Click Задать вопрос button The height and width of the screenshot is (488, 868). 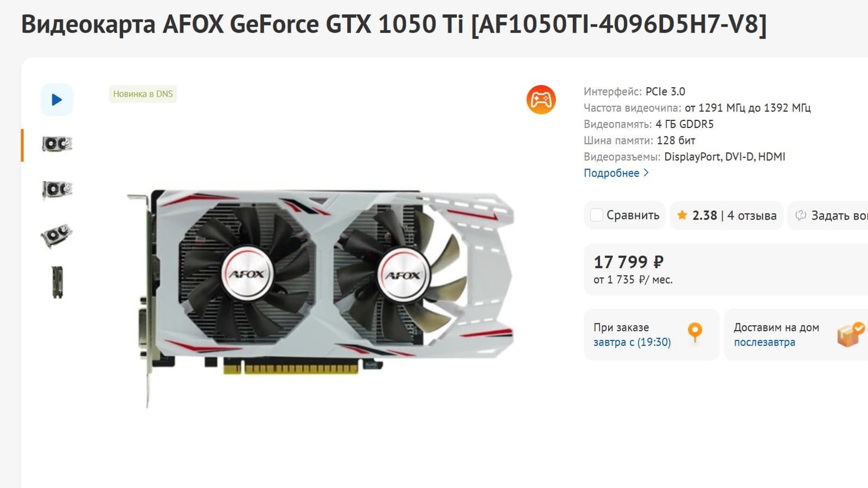pos(828,215)
